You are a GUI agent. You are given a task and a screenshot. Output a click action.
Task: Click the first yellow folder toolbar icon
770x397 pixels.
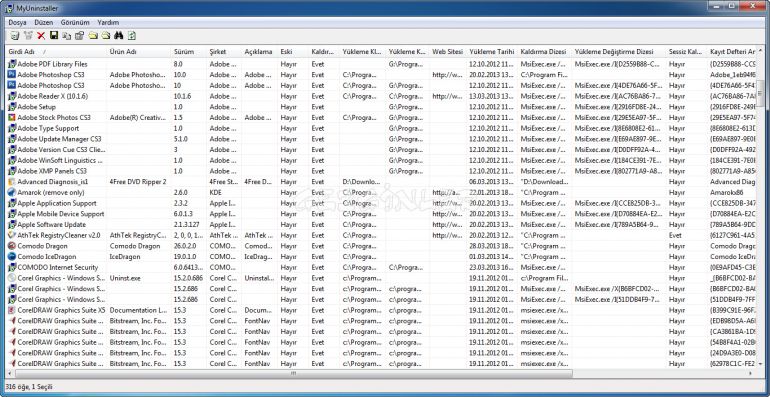click(93, 35)
